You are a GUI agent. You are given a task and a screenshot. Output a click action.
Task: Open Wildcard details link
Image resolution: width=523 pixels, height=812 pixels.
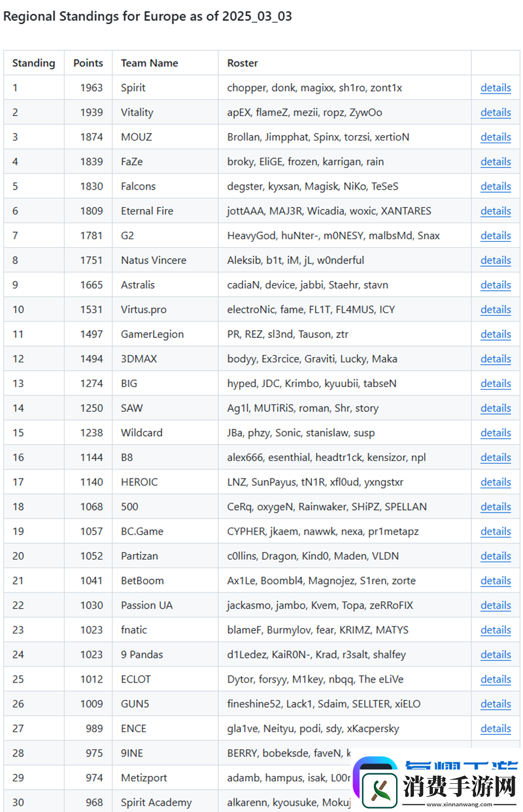496,433
